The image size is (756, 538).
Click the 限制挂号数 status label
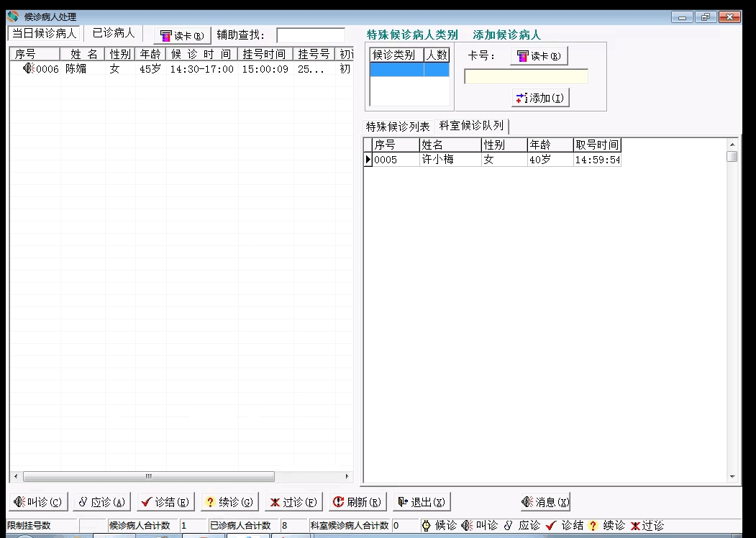pos(29,526)
